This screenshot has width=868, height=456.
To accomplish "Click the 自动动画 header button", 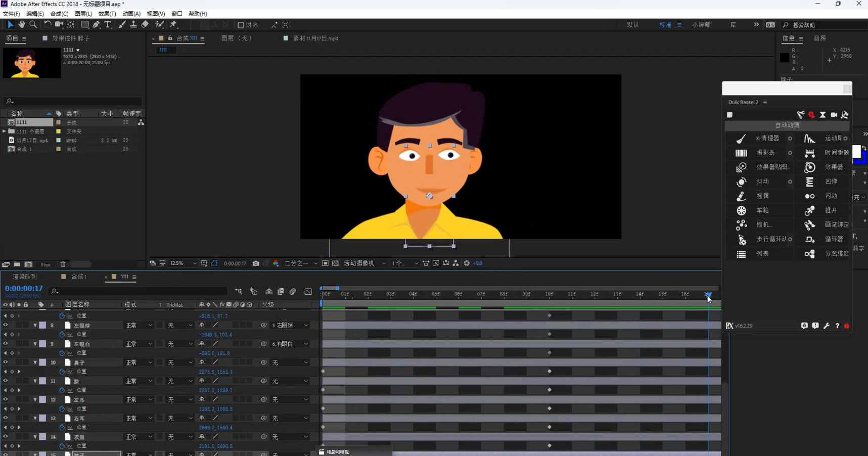I will 787,125.
